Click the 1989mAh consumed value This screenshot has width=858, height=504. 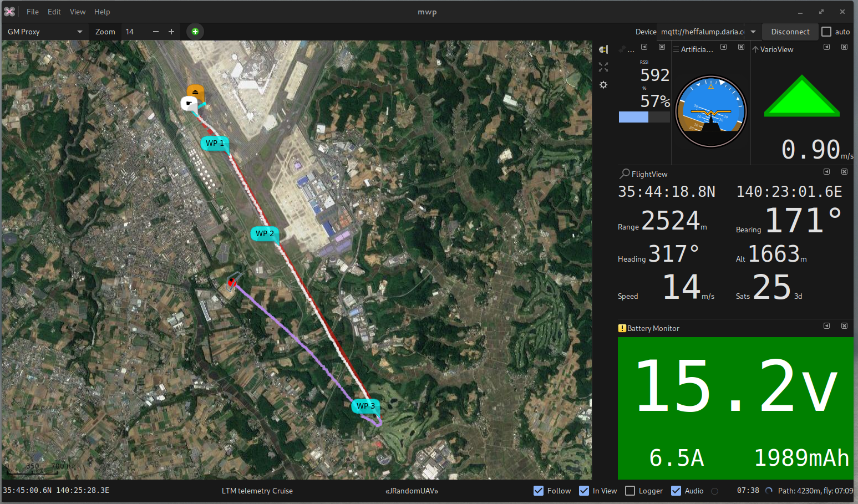pos(802,458)
